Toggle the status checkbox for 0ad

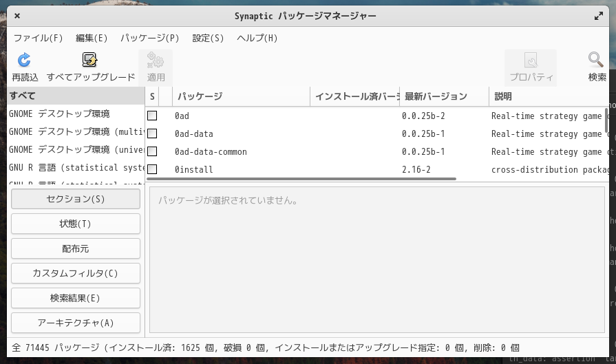click(152, 116)
